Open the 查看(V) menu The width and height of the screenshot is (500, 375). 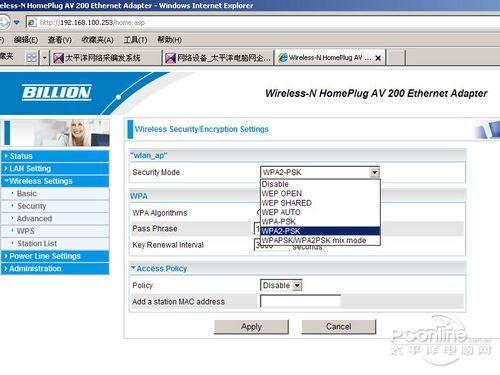coord(59,40)
